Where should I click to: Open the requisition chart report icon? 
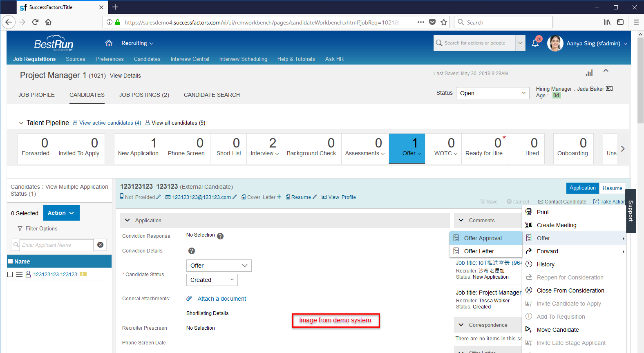click(589, 73)
